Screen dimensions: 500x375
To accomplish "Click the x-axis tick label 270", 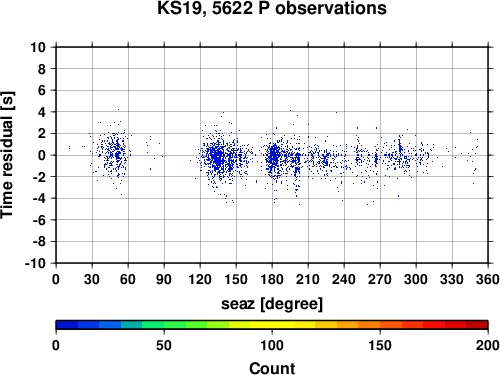I will tap(380, 279).
